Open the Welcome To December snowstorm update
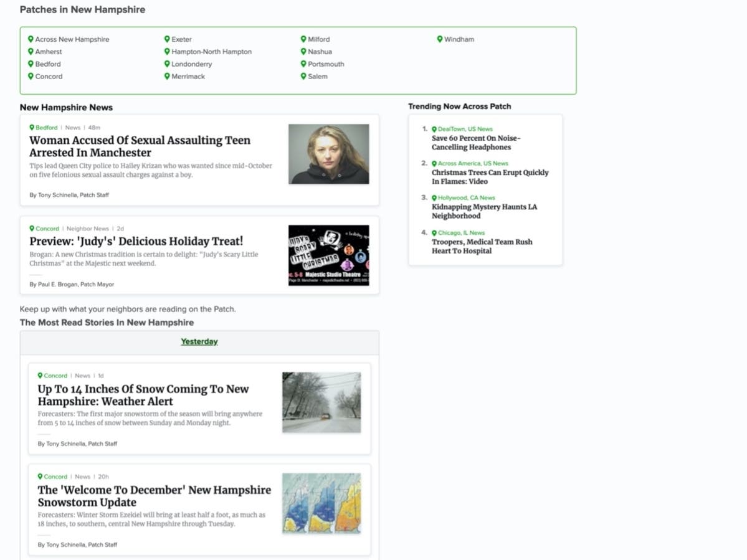Viewport: 747px width, 560px height. click(x=153, y=496)
